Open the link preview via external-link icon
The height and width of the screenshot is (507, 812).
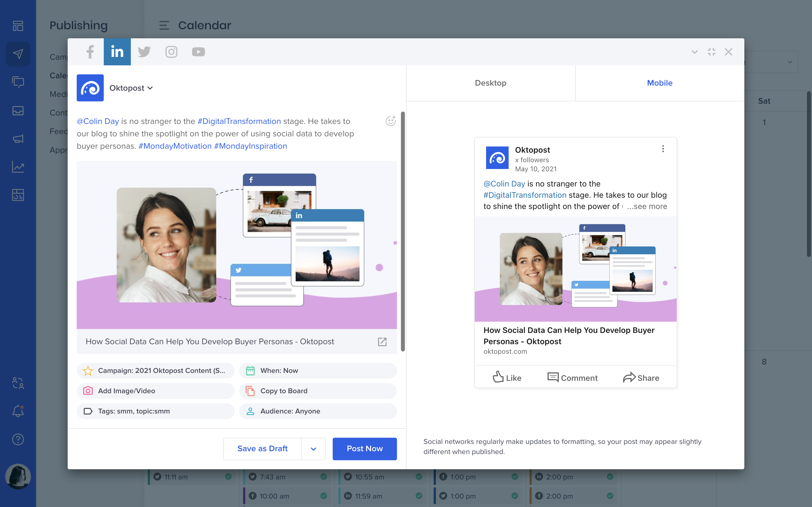pos(382,342)
